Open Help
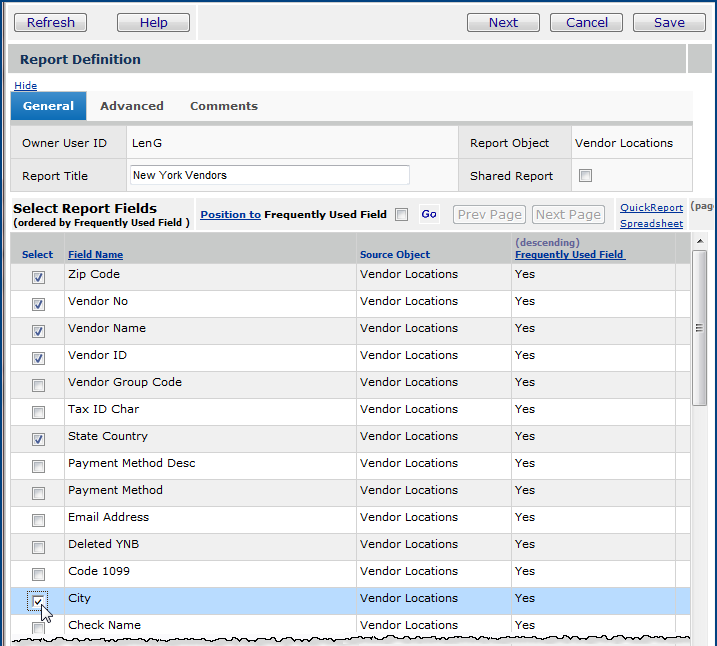 (153, 22)
